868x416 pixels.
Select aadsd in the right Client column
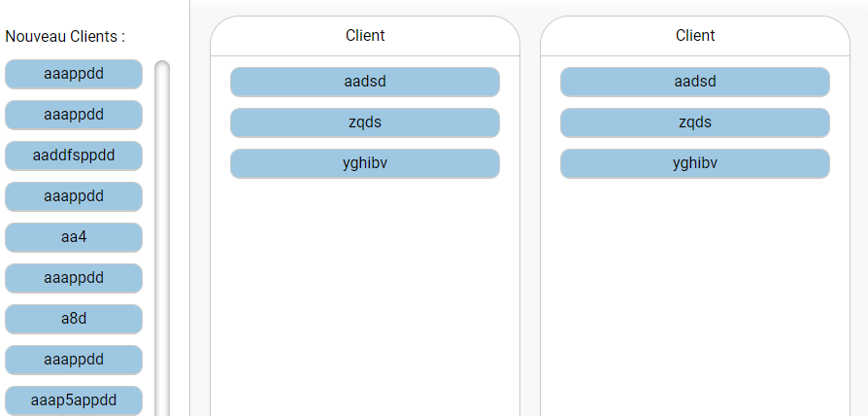coord(695,82)
